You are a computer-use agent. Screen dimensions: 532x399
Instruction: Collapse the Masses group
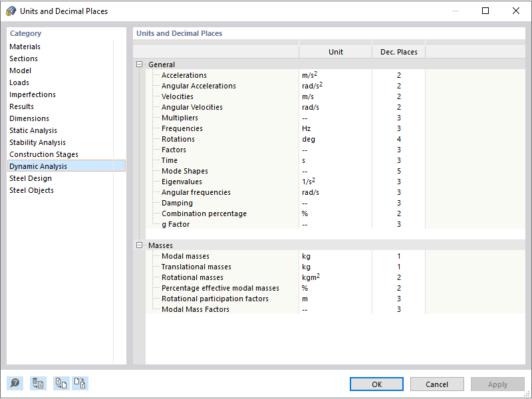click(x=140, y=245)
